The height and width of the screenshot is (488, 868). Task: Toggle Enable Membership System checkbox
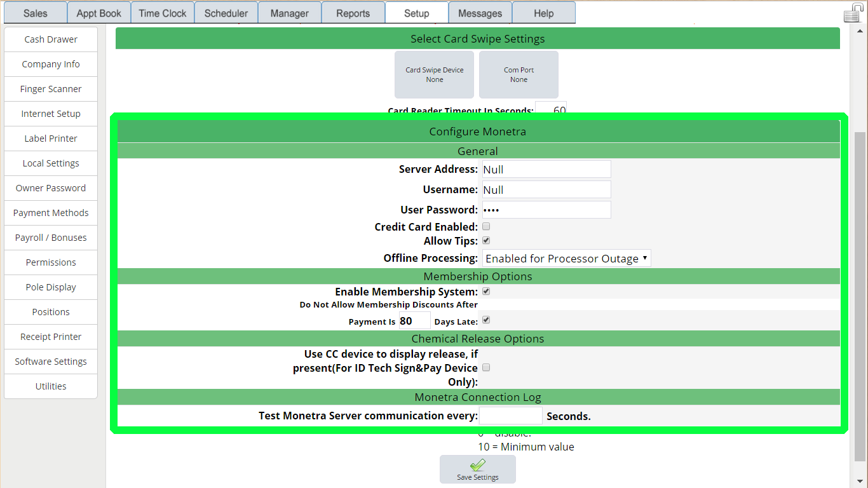click(x=486, y=292)
